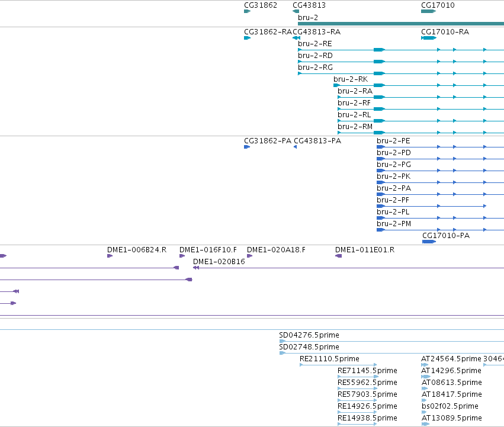Pick the AT18417.5prime EST label
The image size is (504, 427).
[x=452, y=394]
